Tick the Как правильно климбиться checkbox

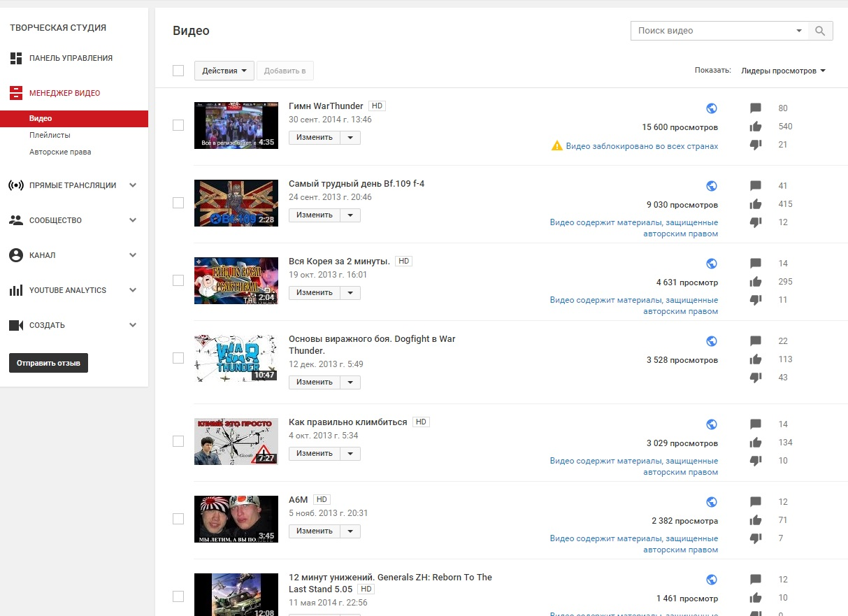click(x=178, y=441)
